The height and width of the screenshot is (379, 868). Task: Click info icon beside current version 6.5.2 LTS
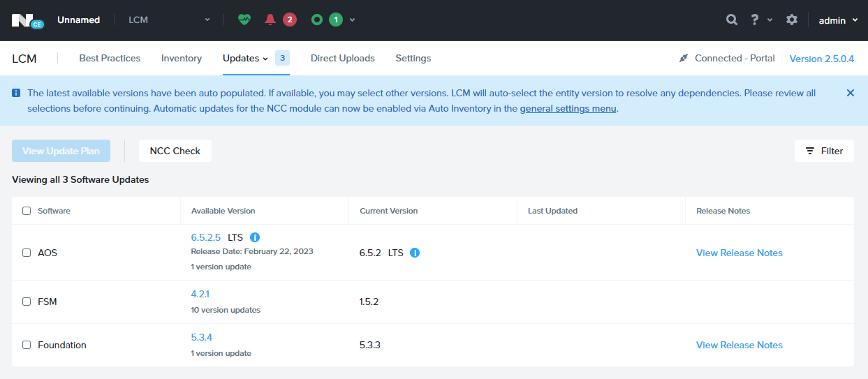click(x=415, y=253)
